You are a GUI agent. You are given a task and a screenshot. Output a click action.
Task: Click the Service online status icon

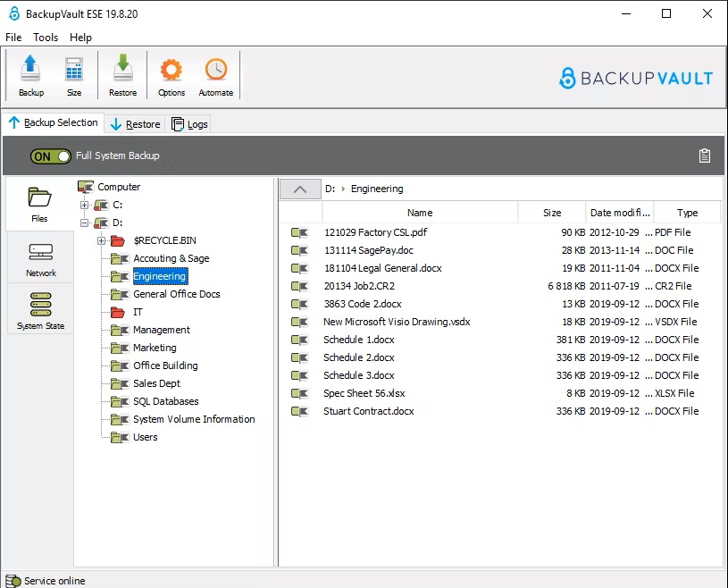tap(13, 581)
